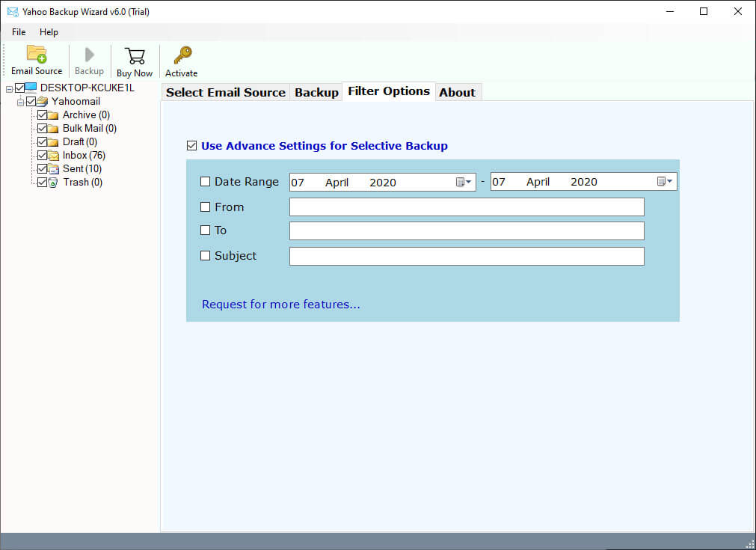
Task: Uncheck the DESKTOP-KCUKE1L checkbox
Action: pos(19,88)
